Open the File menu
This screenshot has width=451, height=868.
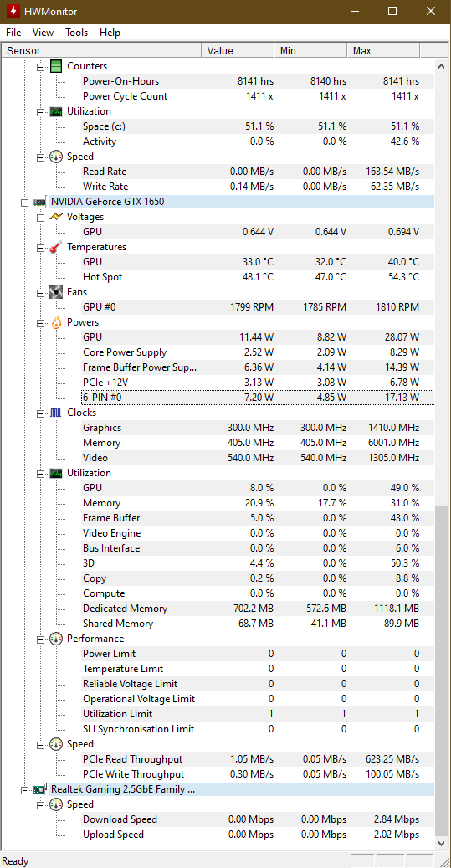[x=13, y=33]
